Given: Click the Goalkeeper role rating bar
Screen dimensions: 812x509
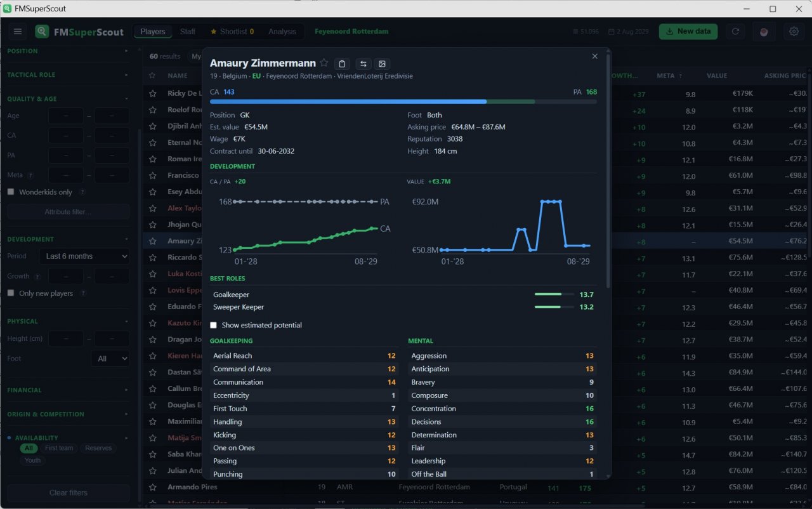Looking at the screenshot, I should coord(553,294).
